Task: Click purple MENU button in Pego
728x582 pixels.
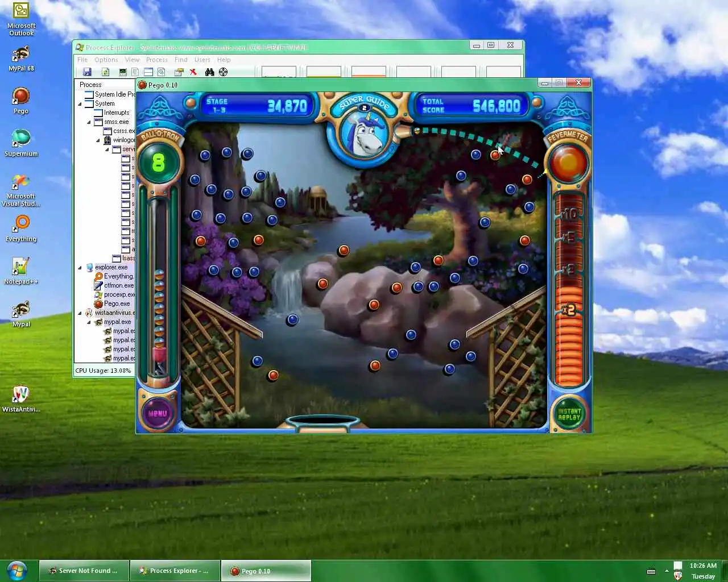Action: (158, 413)
